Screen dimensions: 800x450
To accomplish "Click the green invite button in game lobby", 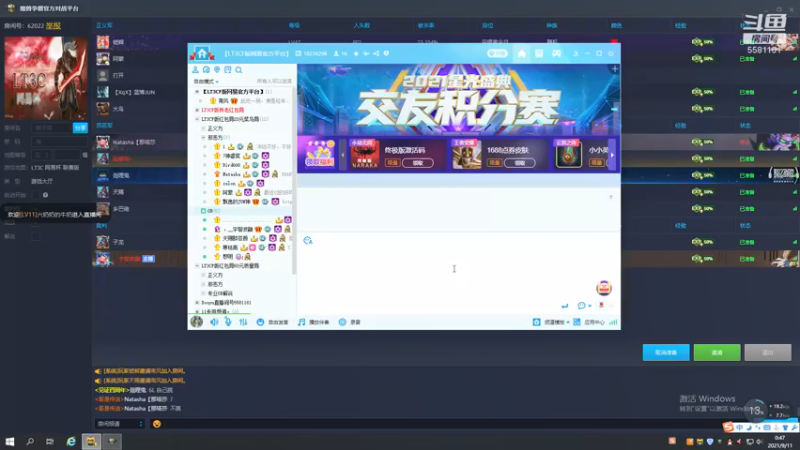I will point(717,353).
